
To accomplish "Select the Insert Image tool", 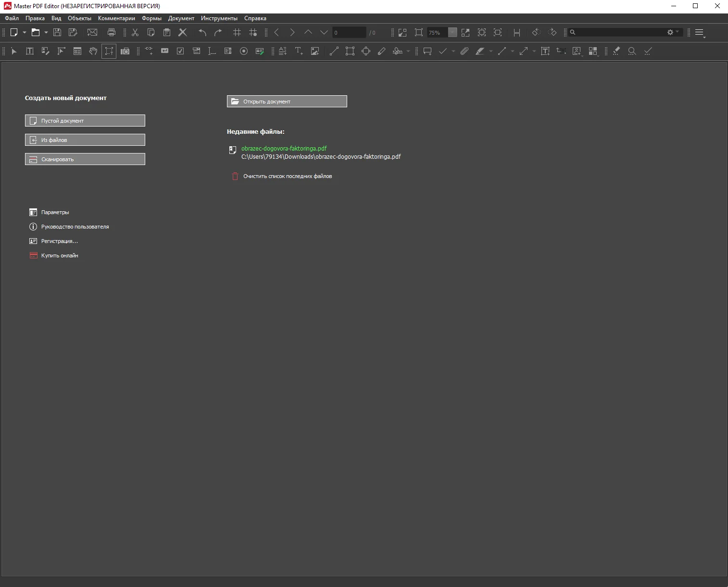I will pyautogui.click(x=315, y=51).
